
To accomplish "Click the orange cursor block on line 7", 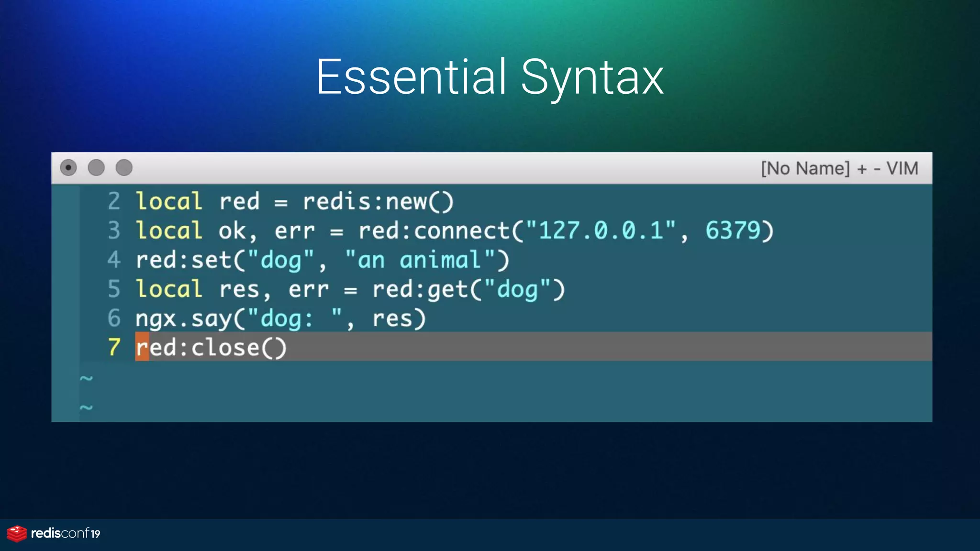I will coord(142,347).
